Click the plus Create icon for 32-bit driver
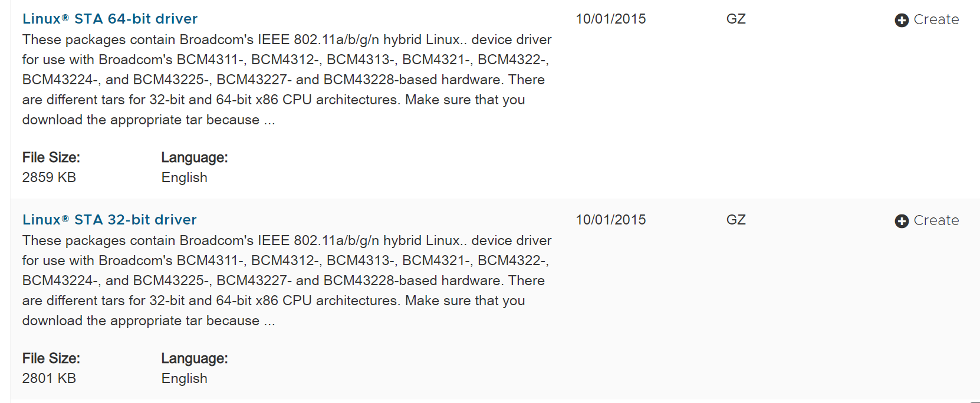Viewport: 980px width, 403px height. coord(901,221)
